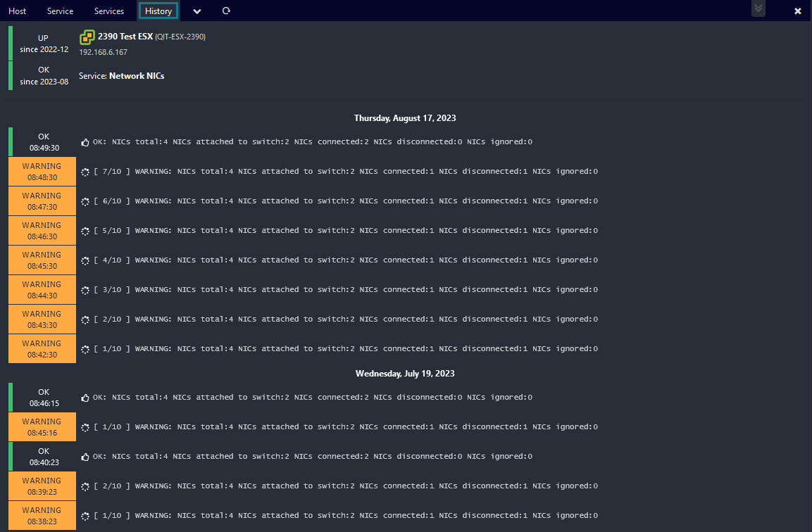Click the WARNING 08:47:30 status badge
812x532 pixels.
pos(42,201)
